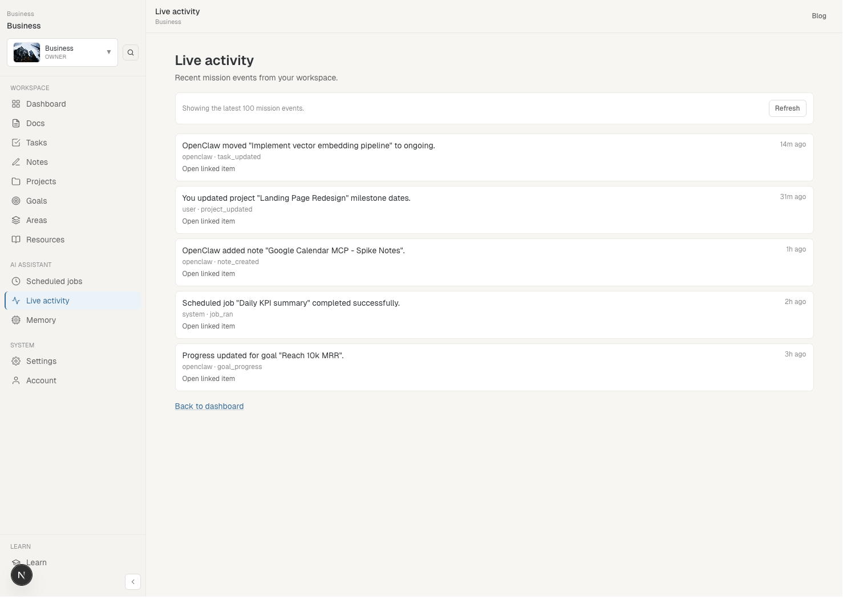
Task: Select the Resources book icon
Action: coord(17,240)
